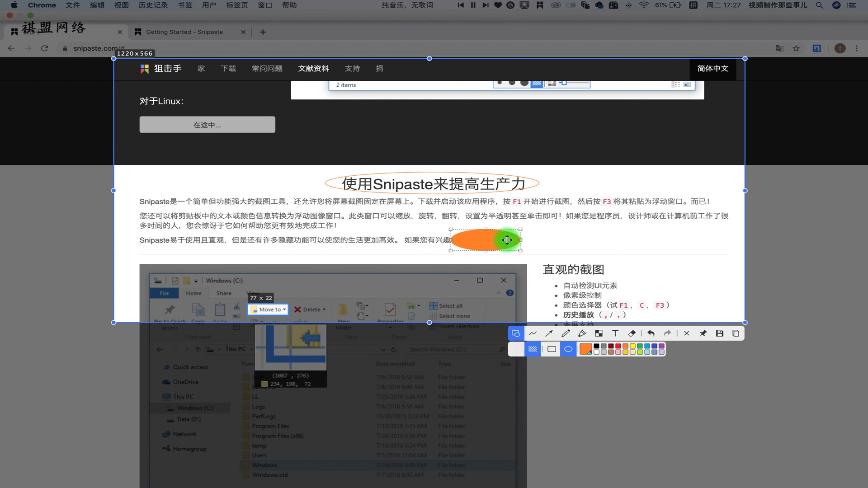868x488 pixels.
Task: Click the 狙击手 site logo
Action: [161, 69]
